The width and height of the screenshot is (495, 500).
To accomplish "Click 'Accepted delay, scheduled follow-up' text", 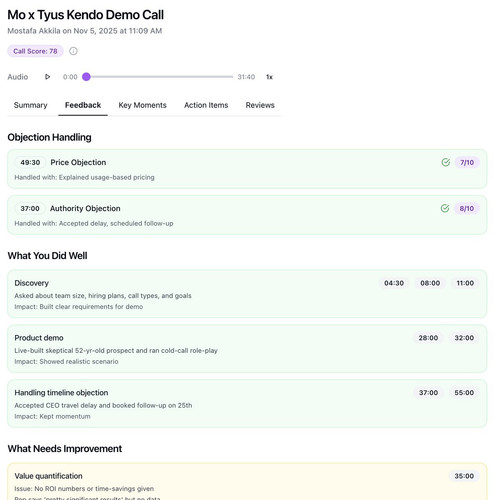I will tap(116, 223).
